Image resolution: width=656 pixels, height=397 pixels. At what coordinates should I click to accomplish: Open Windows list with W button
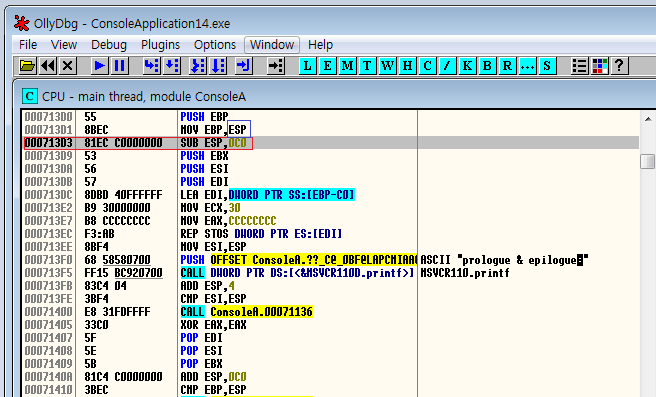(x=387, y=66)
